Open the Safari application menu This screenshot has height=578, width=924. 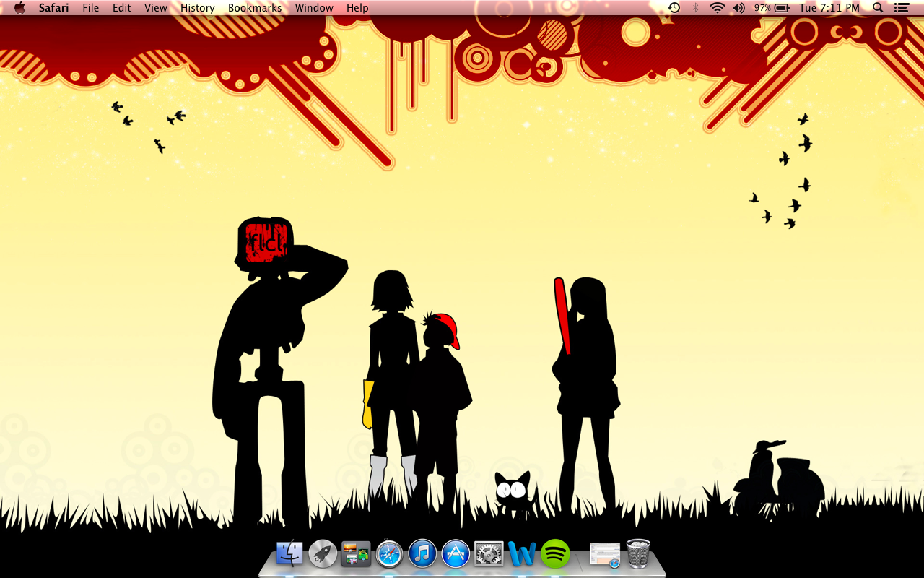point(54,8)
